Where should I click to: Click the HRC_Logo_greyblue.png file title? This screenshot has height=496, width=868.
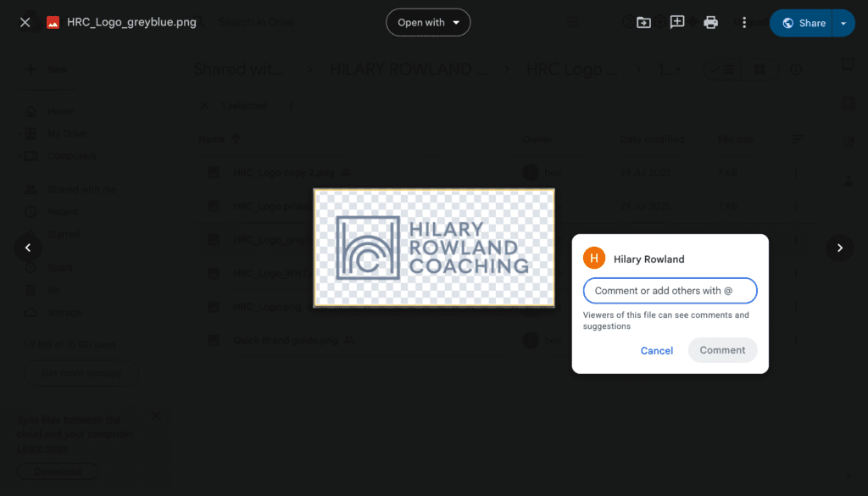[131, 23]
